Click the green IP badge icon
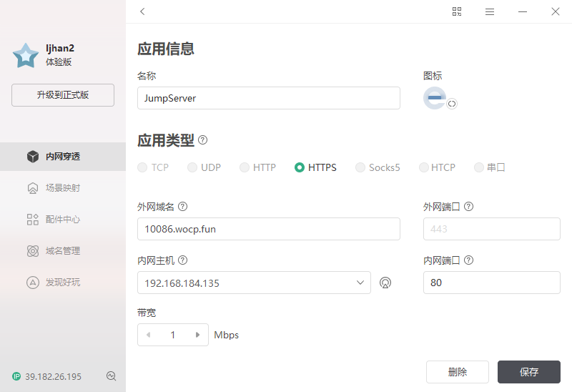 pyautogui.click(x=16, y=376)
